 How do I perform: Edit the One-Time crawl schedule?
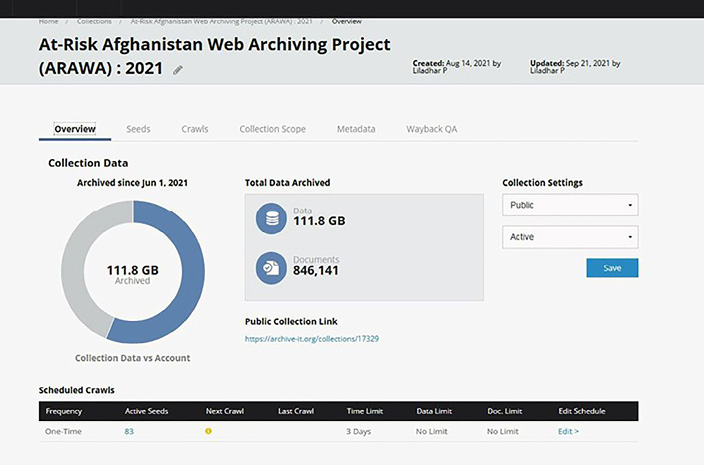568,431
